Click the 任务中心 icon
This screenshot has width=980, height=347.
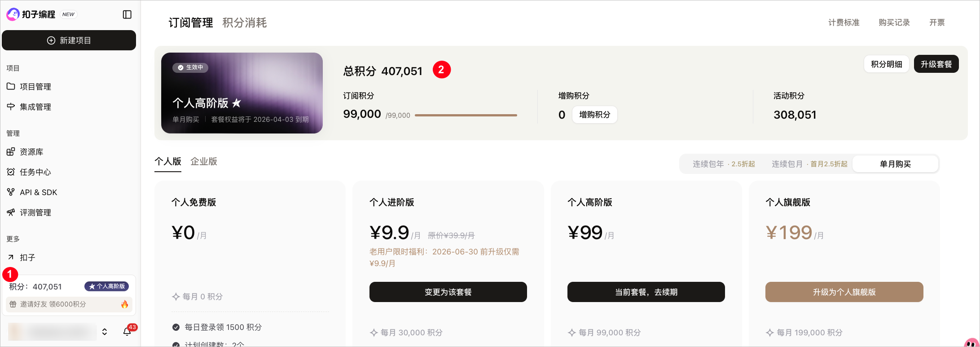click(11, 172)
